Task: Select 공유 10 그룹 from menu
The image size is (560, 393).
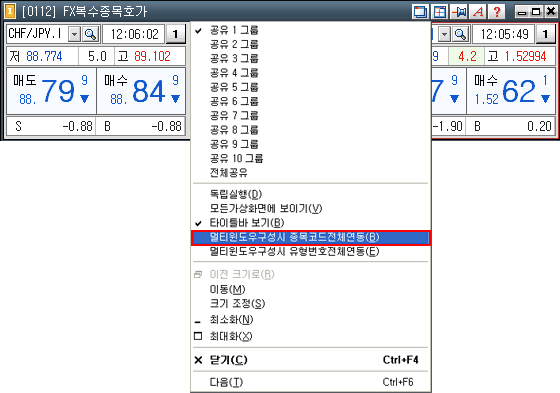Action: 310,159
